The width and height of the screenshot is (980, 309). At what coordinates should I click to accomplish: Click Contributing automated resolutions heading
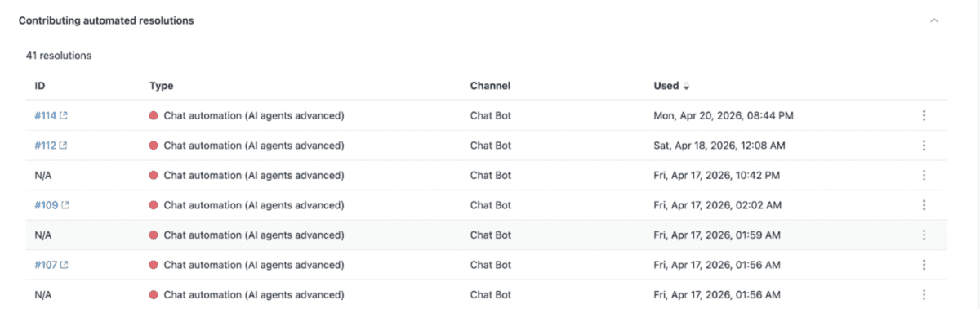(x=106, y=20)
